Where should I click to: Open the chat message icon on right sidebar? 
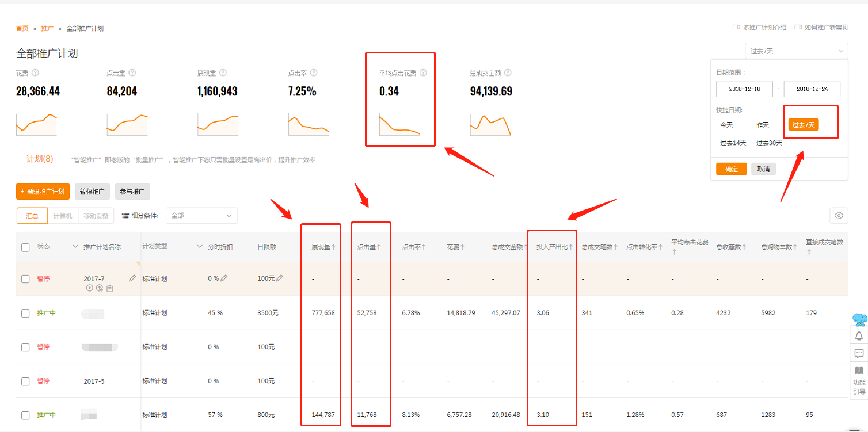(859, 353)
